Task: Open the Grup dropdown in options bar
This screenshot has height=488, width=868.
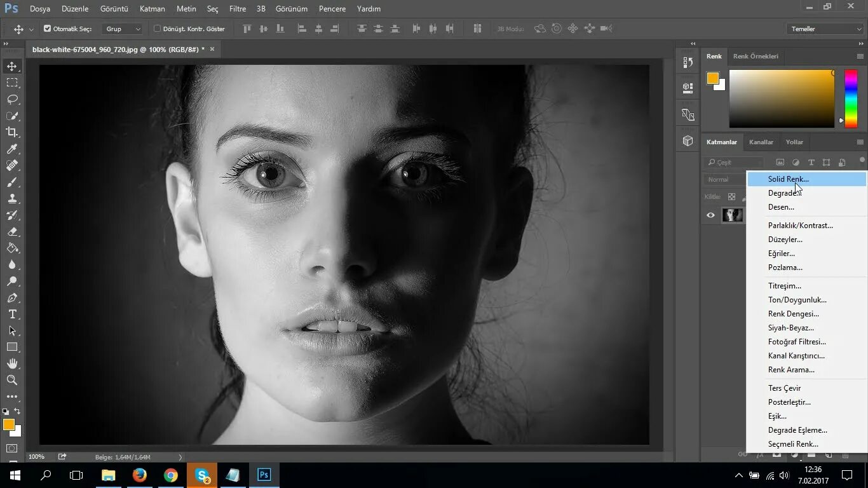Action: [123, 29]
